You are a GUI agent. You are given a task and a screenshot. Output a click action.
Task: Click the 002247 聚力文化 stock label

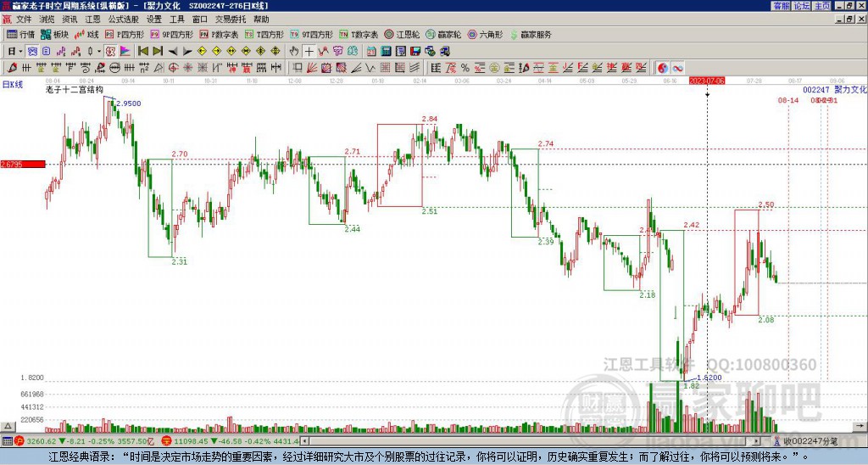click(834, 89)
